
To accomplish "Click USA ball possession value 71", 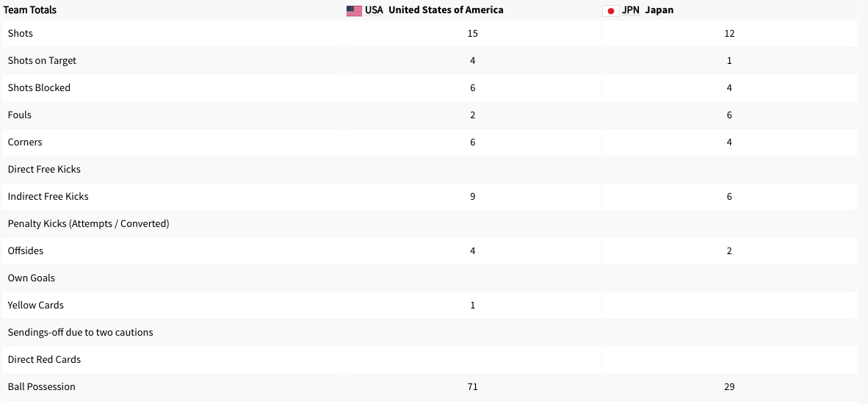I will tap(472, 386).
